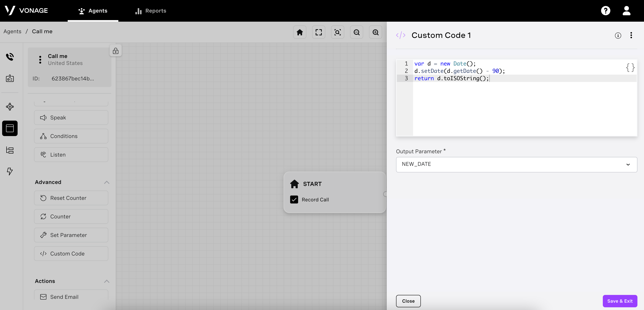Toggle the Record Call checkbox
The height and width of the screenshot is (310, 644).
coord(294,200)
